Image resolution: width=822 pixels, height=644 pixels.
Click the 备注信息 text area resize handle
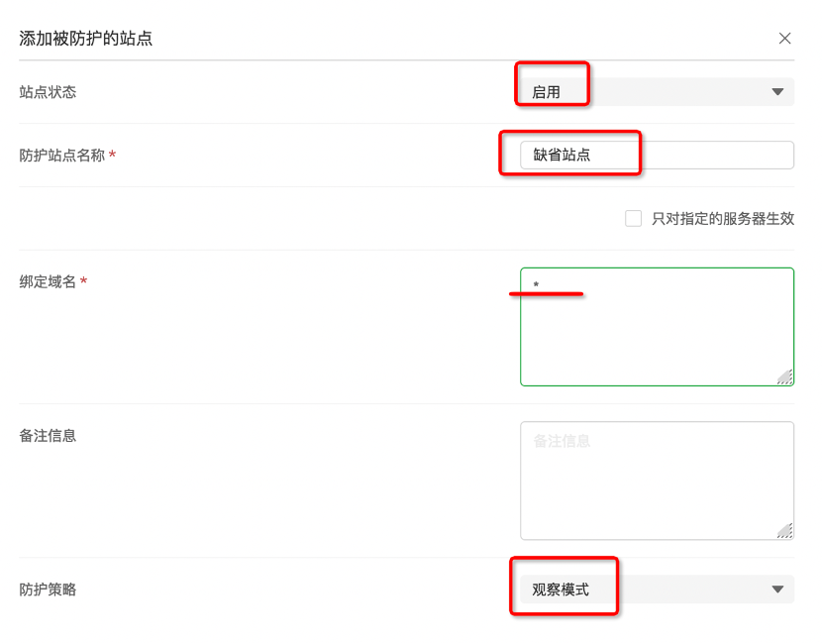click(x=784, y=531)
